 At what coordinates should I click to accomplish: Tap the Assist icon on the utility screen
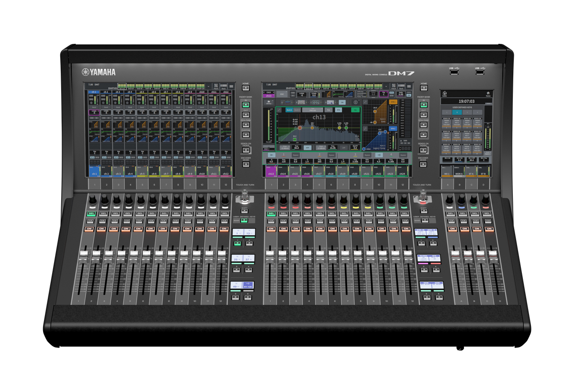(445, 94)
